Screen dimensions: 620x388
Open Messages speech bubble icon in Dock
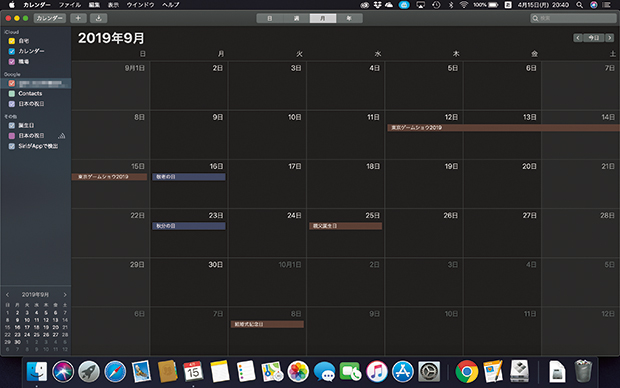pos(324,371)
